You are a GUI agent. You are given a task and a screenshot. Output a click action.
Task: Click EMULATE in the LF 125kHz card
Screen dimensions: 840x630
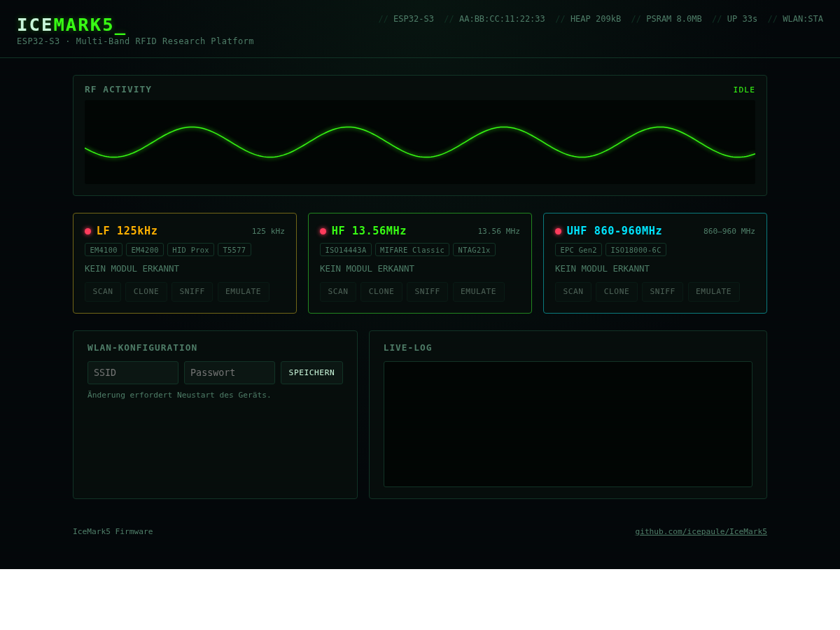244,292
